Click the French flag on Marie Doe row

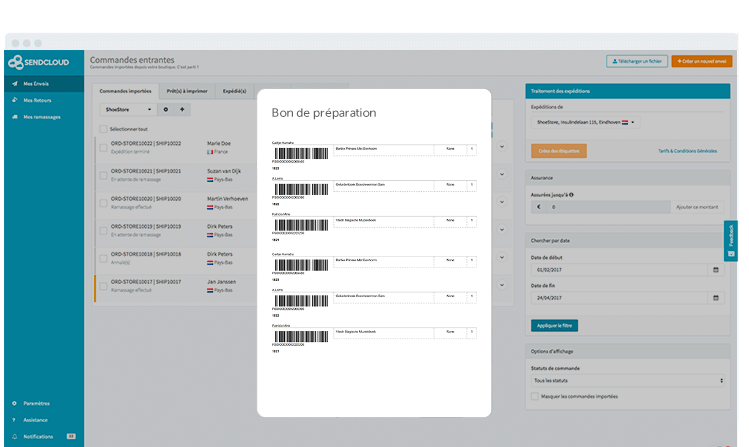(x=210, y=152)
